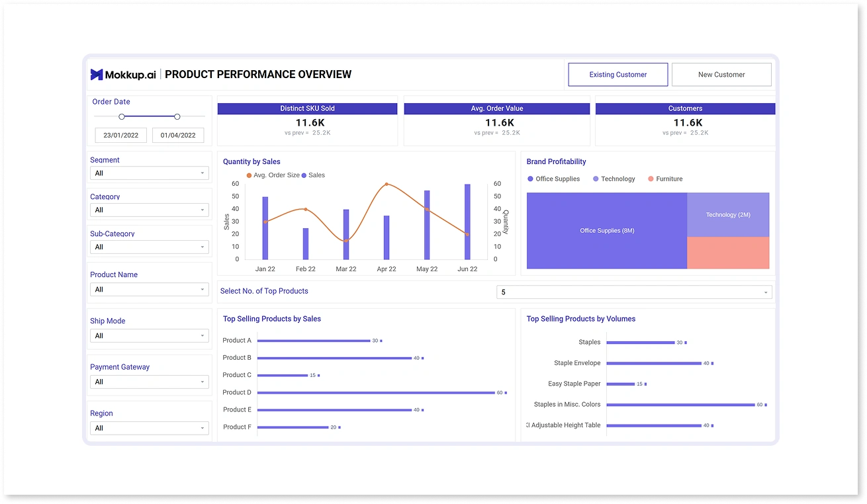
Task: Click the Product F sales bar
Action: pyautogui.click(x=293, y=427)
